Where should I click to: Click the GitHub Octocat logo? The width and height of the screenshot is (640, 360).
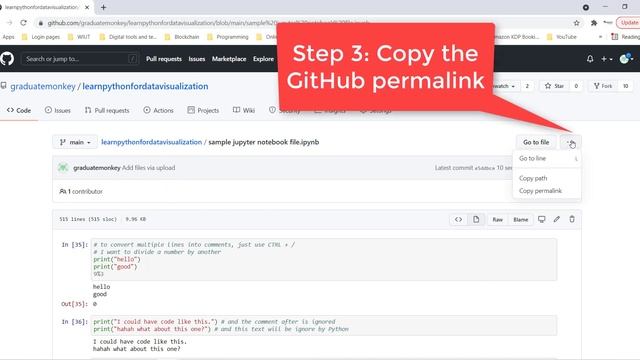[x=7, y=59]
